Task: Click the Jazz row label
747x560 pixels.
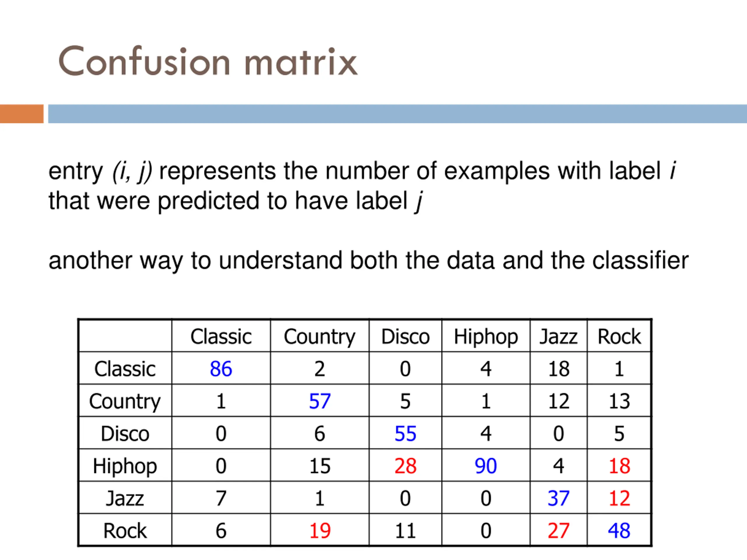Action: click(x=125, y=498)
